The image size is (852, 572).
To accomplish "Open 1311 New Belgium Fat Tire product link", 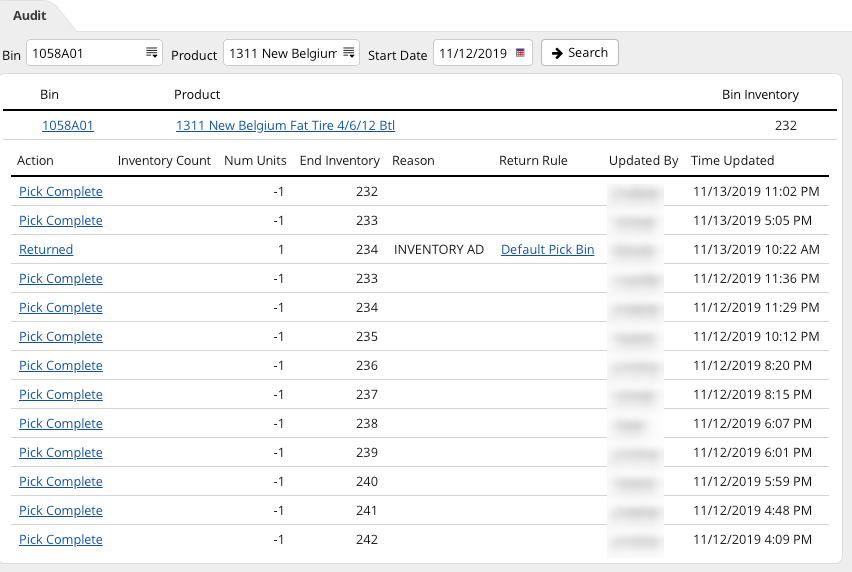I will pyautogui.click(x=285, y=126).
